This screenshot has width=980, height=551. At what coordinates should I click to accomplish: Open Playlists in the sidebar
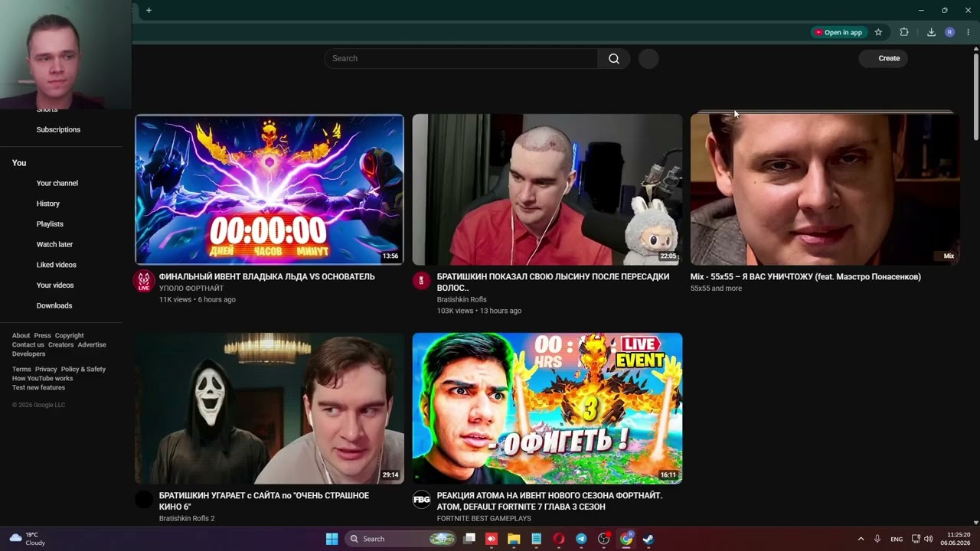(50, 223)
